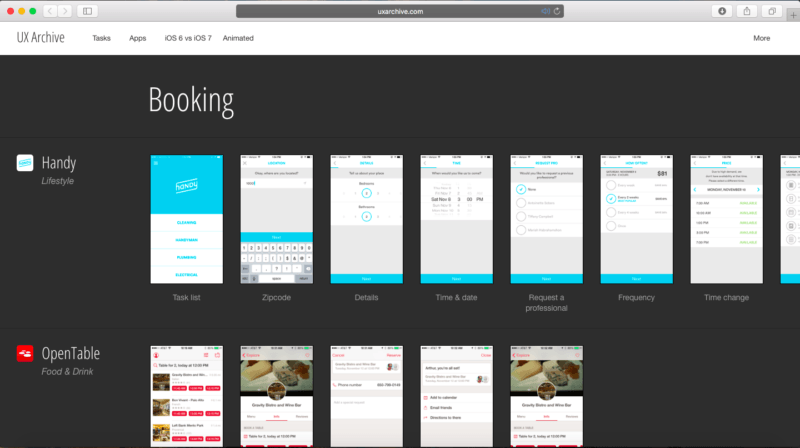This screenshot has width=800, height=448.
Task: Expand the More menu
Action: (761, 38)
